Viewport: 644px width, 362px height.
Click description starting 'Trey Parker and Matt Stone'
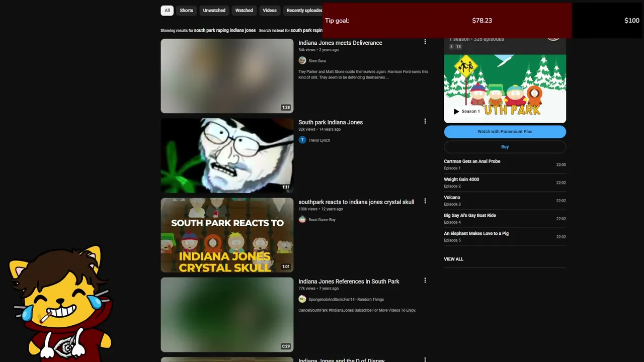point(363,74)
